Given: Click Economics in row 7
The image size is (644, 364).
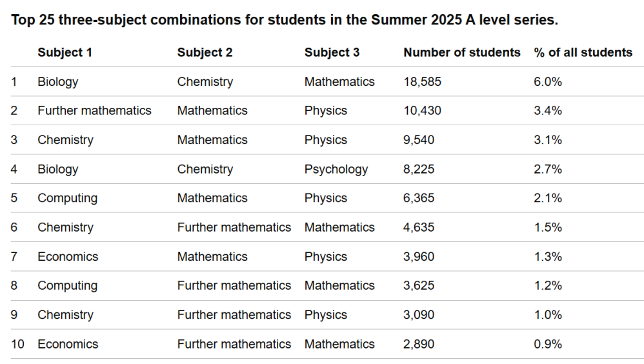Looking at the screenshot, I should coord(68,256).
